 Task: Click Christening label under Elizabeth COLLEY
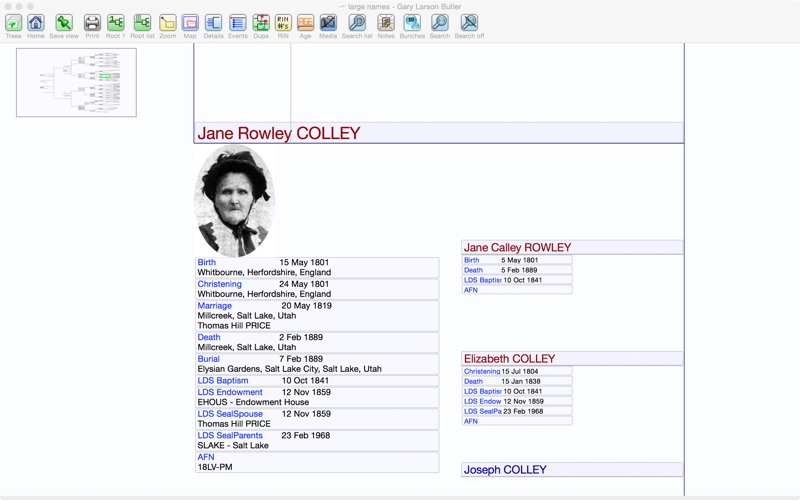(x=482, y=371)
